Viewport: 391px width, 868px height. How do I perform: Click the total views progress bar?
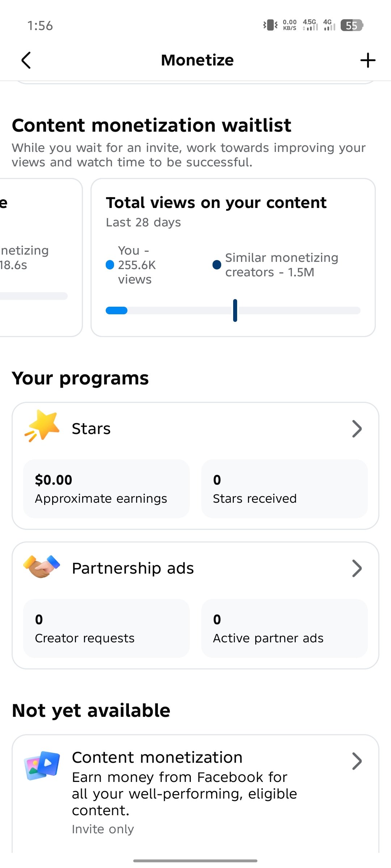[x=233, y=310]
